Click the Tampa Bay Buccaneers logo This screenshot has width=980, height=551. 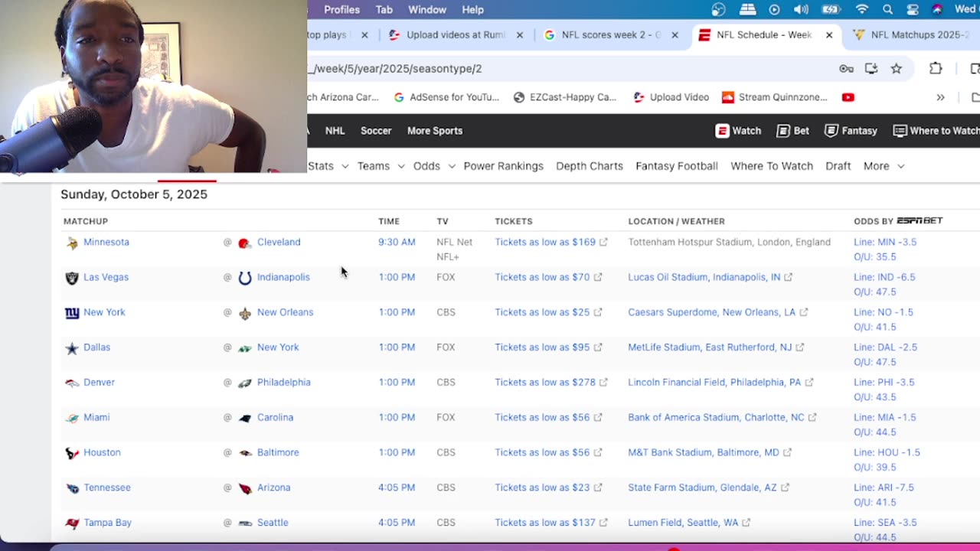[x=72, y=523]
